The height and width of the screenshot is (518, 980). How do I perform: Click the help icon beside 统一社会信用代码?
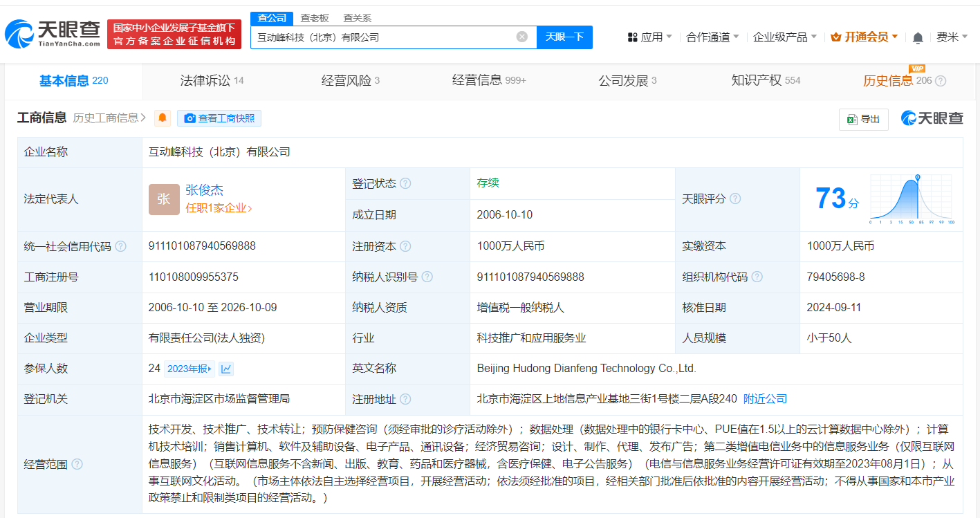click(x=122, y=246)
